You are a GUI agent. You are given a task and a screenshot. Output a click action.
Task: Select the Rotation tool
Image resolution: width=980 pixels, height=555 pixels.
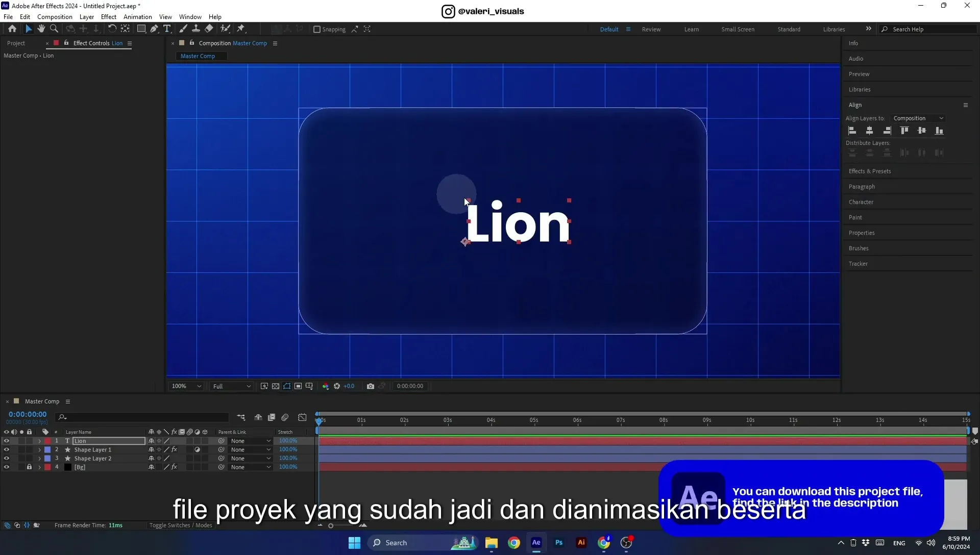[x=112, y=29]
